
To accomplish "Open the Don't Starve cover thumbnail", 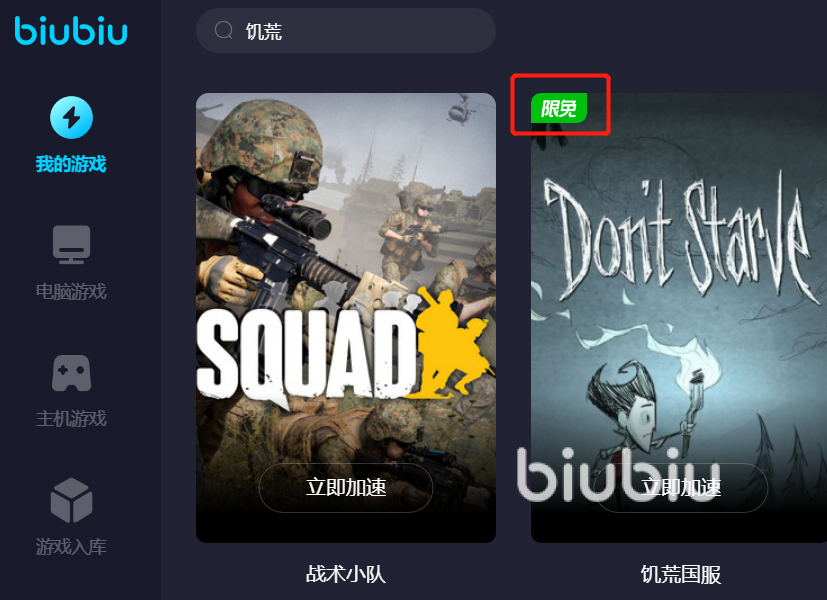I will 679,318.
